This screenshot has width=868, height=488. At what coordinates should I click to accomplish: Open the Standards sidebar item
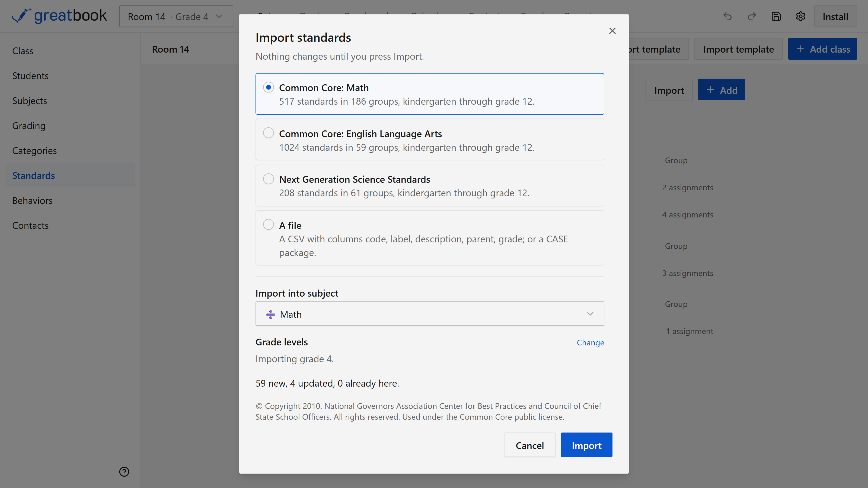(71, 175)
